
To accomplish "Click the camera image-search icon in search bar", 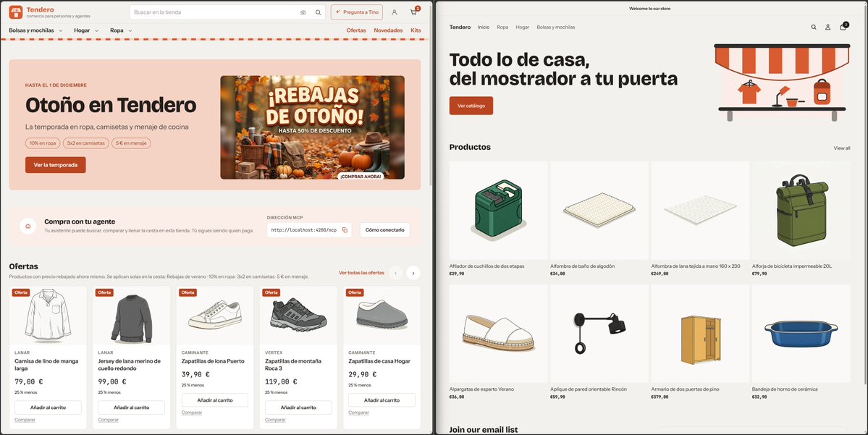I will 303,12.
